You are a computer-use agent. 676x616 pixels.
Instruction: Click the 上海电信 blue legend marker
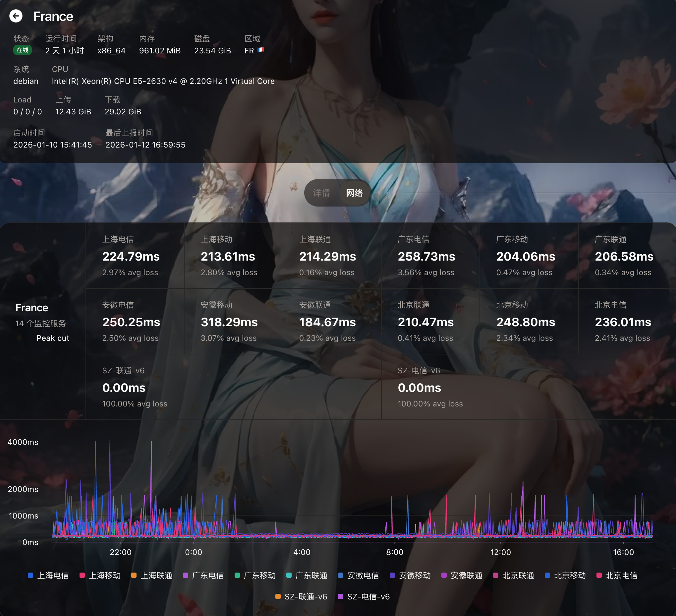click(30, 576)
